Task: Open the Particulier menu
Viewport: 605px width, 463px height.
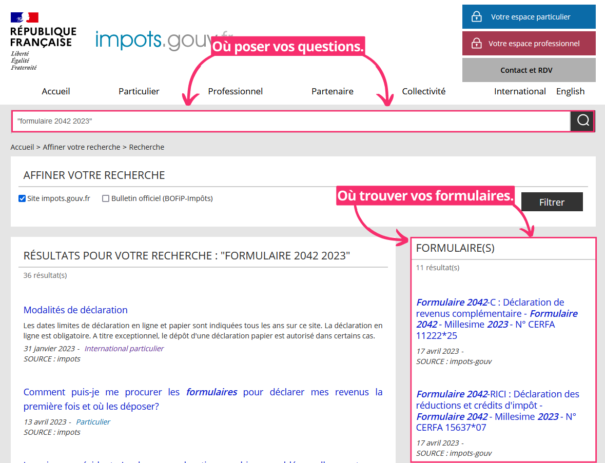Action: 139,91
